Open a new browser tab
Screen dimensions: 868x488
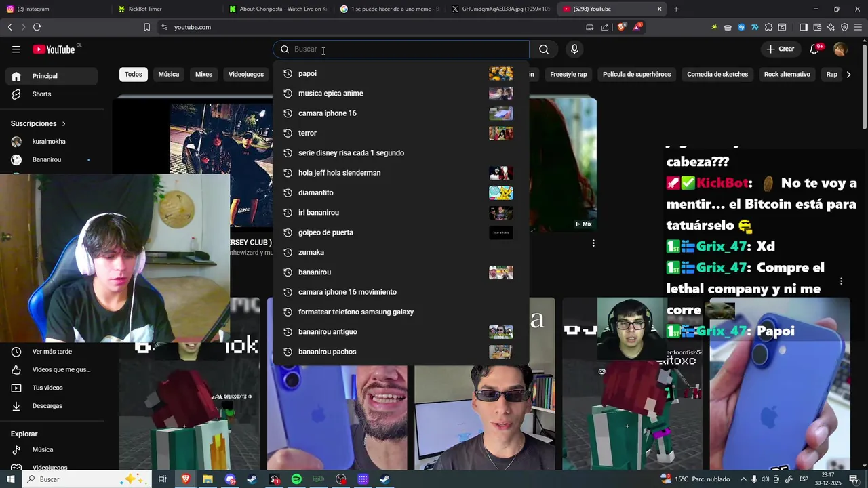[x=676, y=9]
